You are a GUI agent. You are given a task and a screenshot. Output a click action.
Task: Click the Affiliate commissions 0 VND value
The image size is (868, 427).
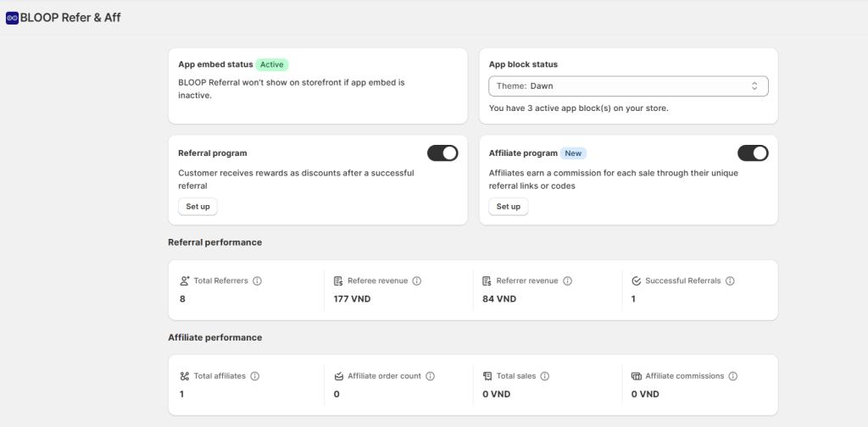(x=645, y=394)
